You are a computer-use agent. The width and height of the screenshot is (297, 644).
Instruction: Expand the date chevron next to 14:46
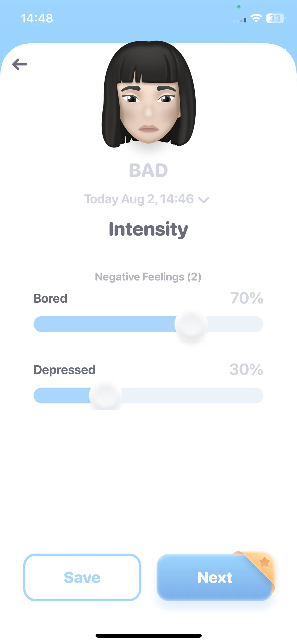pos(204,200)
